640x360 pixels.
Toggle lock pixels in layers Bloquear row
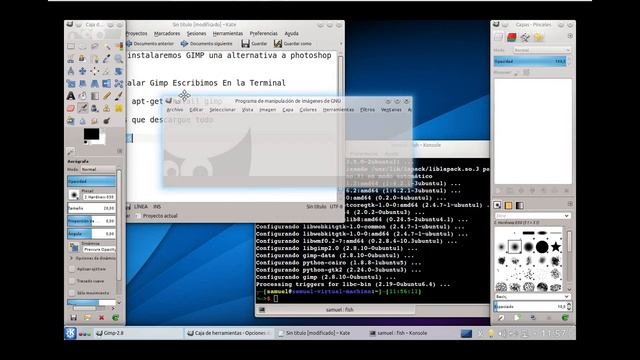tap(516, 73)
